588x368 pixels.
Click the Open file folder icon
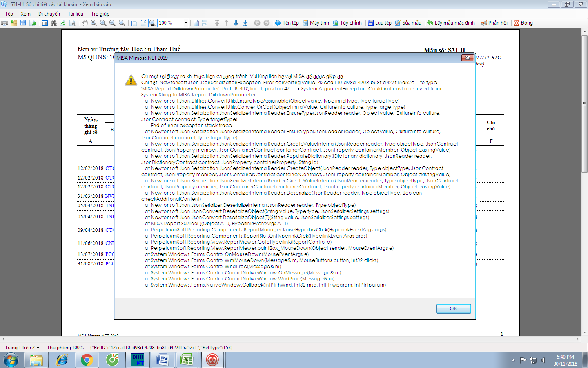coord(14,23)
